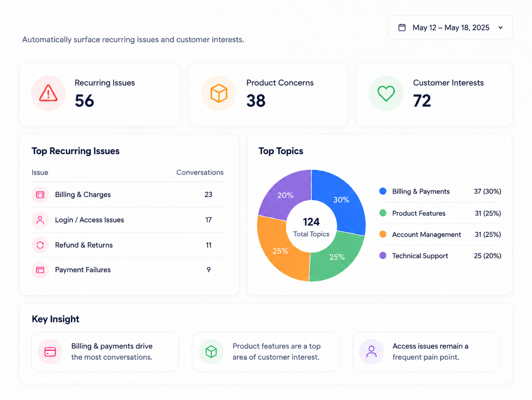Click the Technical Support legend label

coord(420,256)
